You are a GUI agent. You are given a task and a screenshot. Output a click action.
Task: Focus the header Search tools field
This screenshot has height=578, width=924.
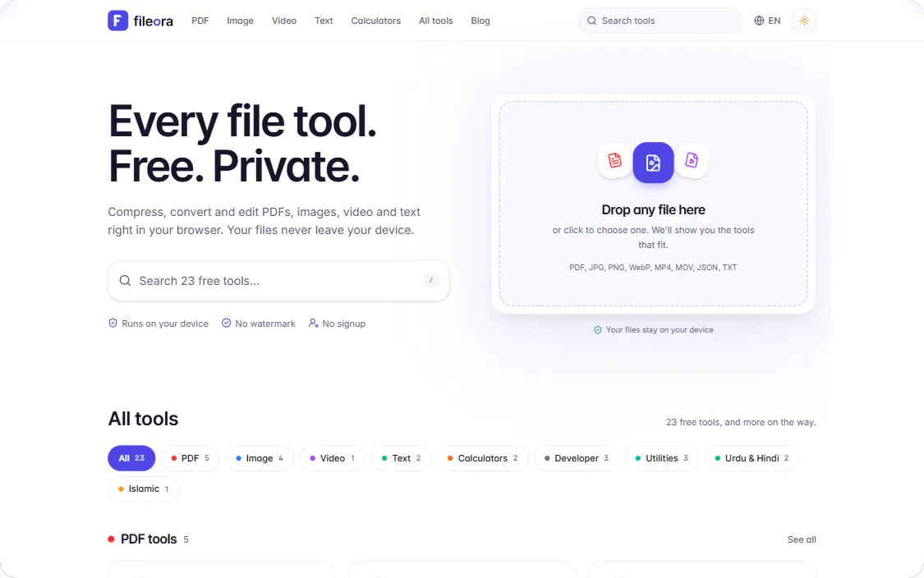coord(660,21)
